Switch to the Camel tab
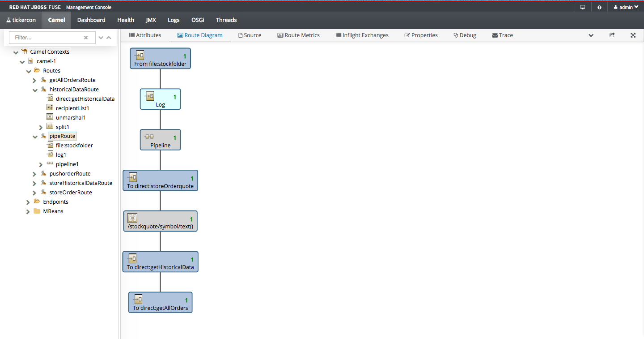Viewport: 644px width, 339px height. pos(56,20)
